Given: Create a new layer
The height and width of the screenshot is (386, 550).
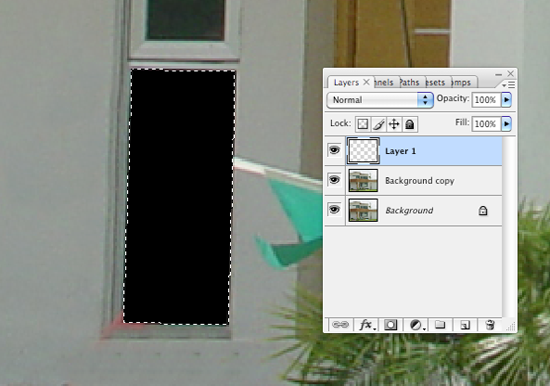Looking at the screenshot, I should (465, 325).
